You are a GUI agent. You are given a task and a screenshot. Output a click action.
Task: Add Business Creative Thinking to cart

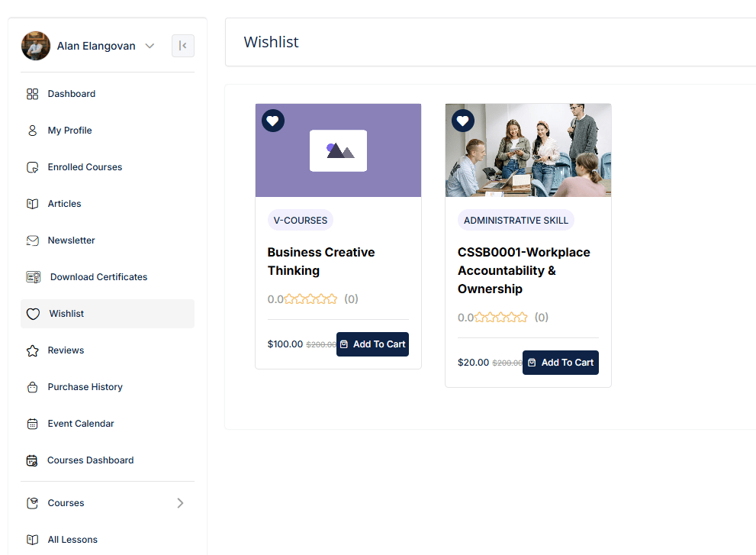pyautogui.click(x=373, y=344)
